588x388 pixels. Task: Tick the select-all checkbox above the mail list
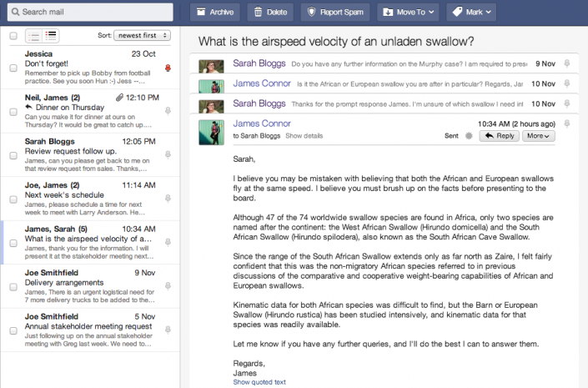[13, 36]
